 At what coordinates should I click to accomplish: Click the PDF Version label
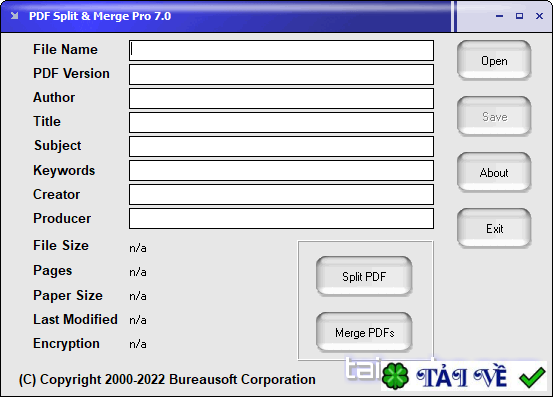(x=71, y=73)
